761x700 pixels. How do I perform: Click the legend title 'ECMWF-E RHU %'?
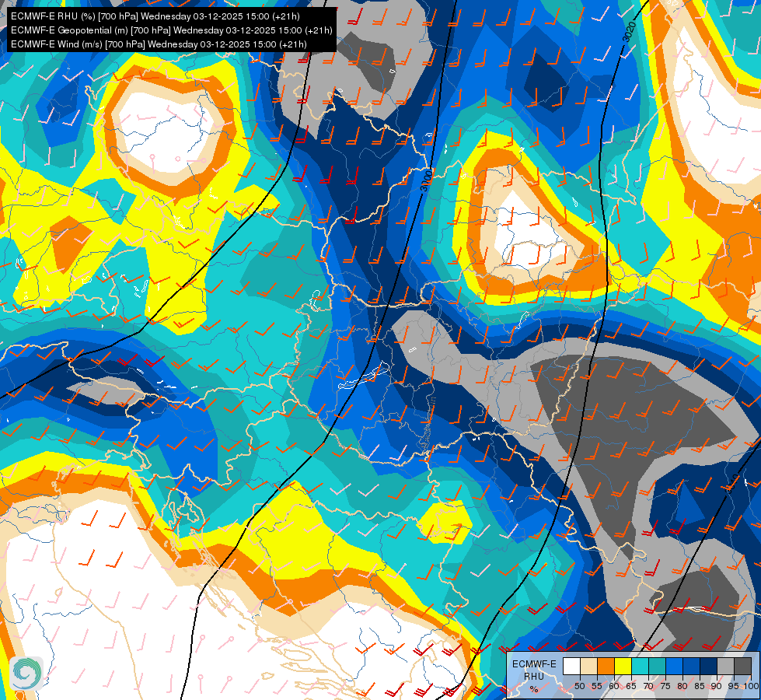point(534,676)
